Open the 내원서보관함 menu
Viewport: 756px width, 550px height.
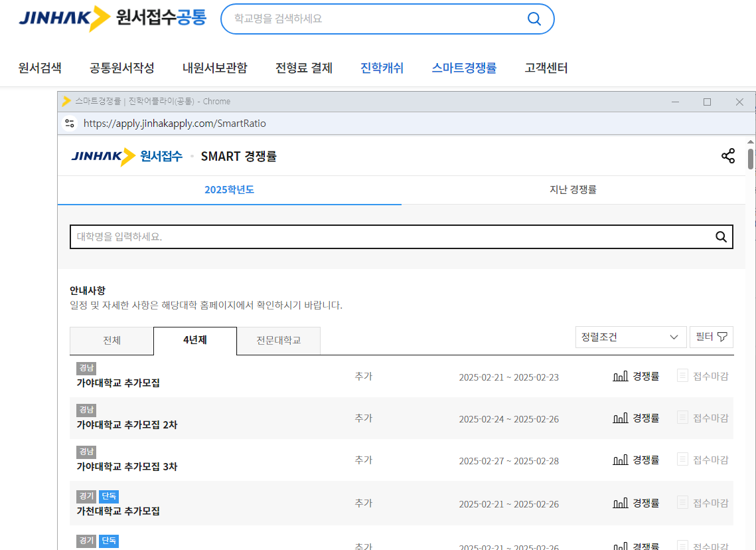214,68
